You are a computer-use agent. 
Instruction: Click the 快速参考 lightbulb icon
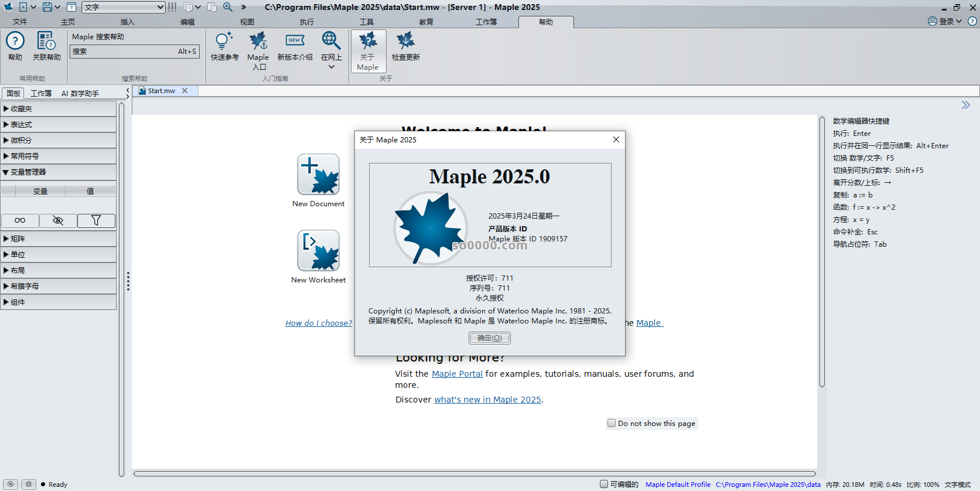[224, 42]
